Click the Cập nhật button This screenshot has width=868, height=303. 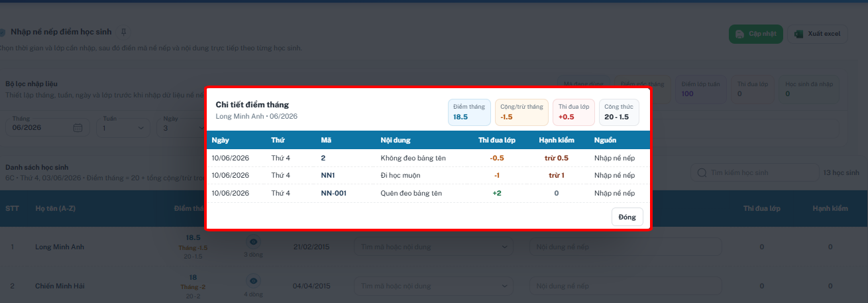pyautogui.click(x=756, y=34)
